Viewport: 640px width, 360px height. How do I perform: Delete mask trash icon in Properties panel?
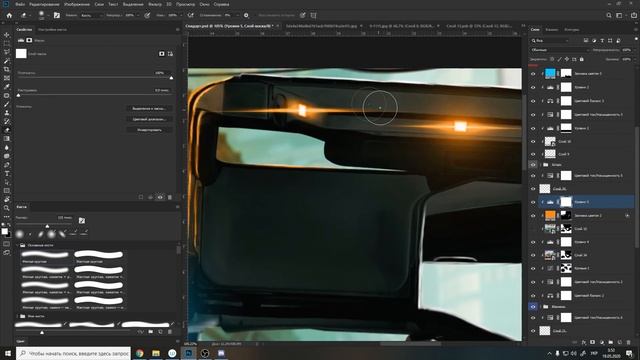(170, 197)
